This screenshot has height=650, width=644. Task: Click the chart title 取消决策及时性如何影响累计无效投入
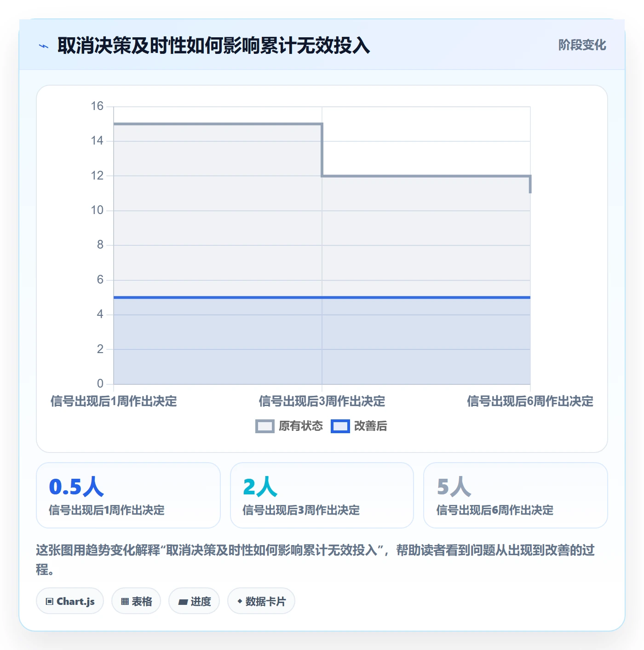coord(214,46)
